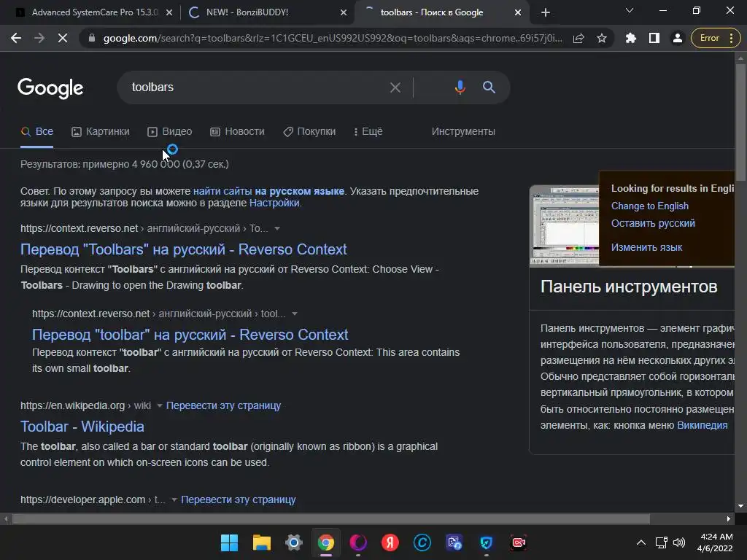747x560 pixels.
Task: Show hidden system tray icons
Action: tap(641, 542)
